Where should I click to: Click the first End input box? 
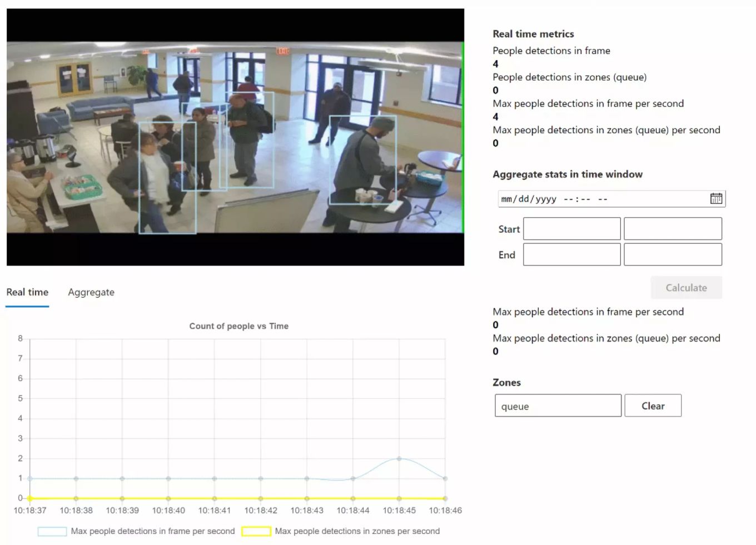click(571, 254)
